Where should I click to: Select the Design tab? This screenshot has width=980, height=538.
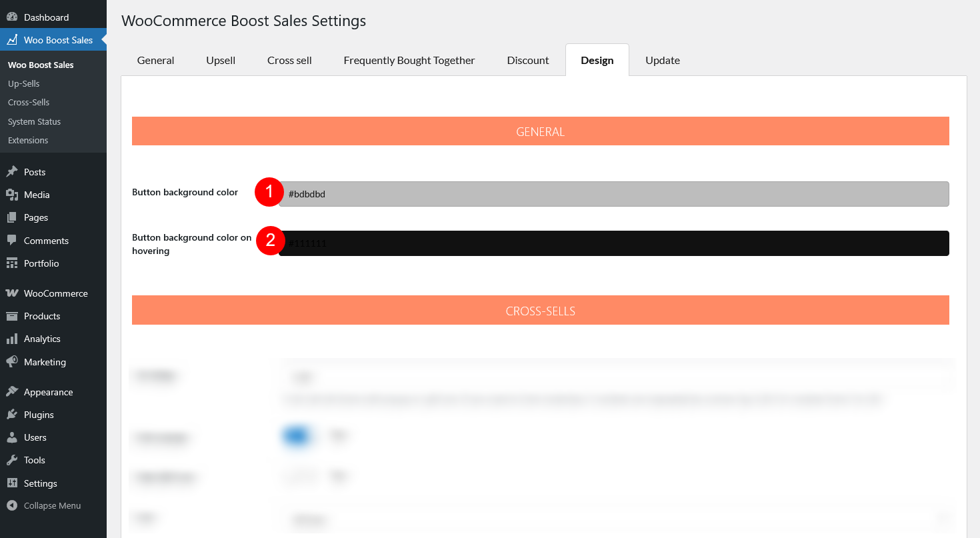pyautogui.click(x=597, y=60)
